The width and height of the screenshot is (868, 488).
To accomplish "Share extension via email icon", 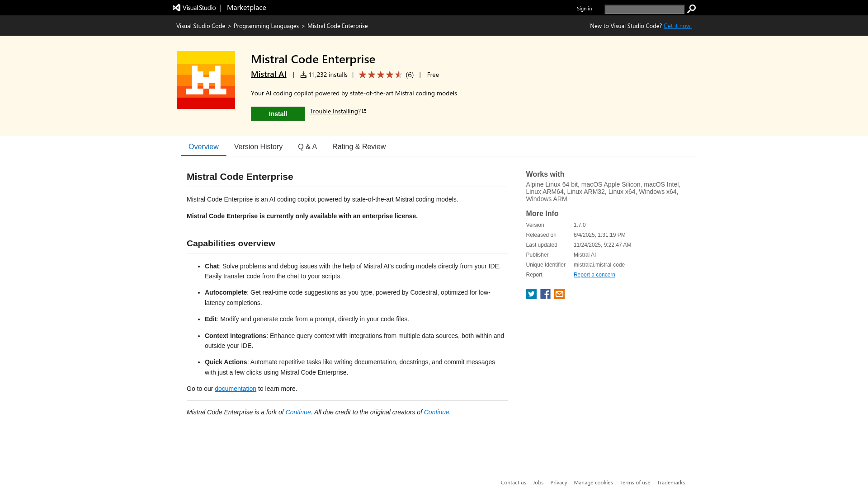I will (x=559, y=294).
